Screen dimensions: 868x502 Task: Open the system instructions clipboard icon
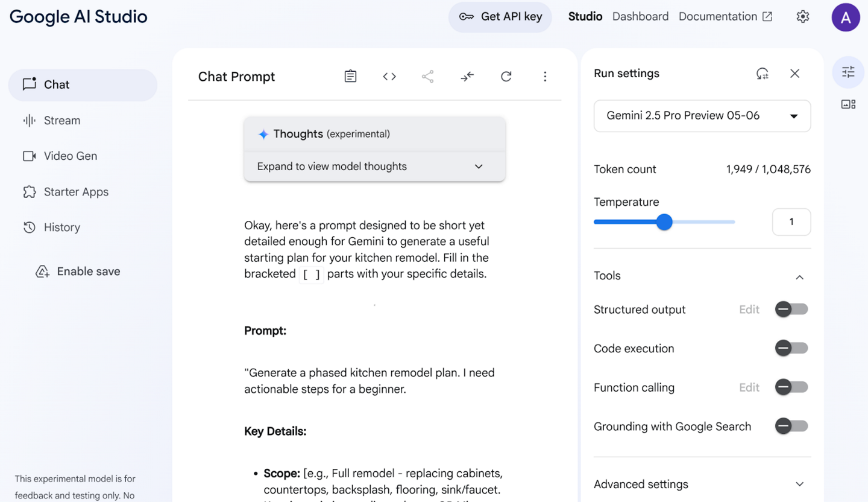point(350,76)
